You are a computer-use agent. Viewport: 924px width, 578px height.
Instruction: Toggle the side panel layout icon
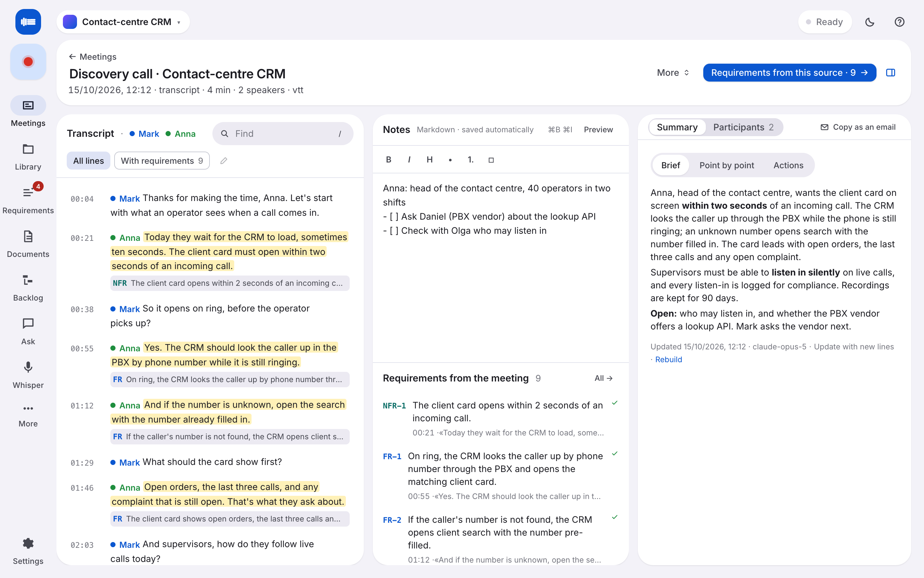tap(890, 73)
